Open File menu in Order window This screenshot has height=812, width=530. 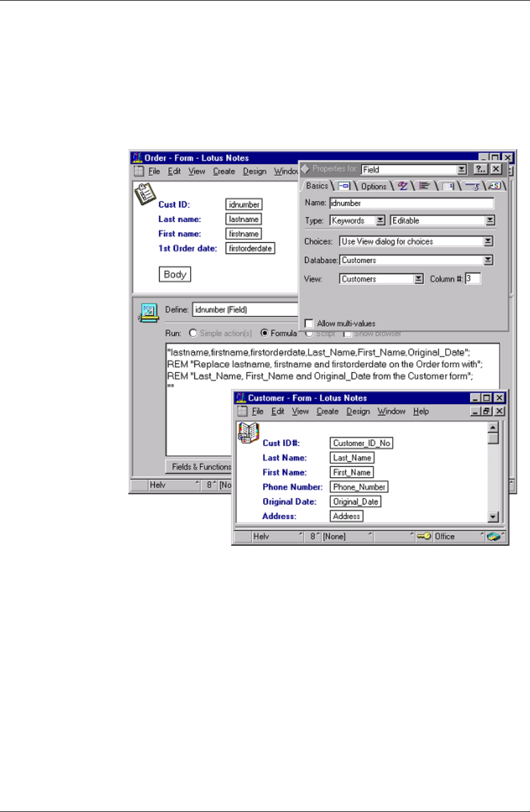[x=154, y=171]
